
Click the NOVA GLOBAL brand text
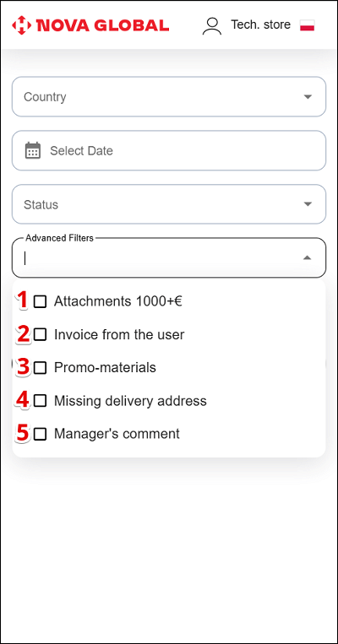103,25
